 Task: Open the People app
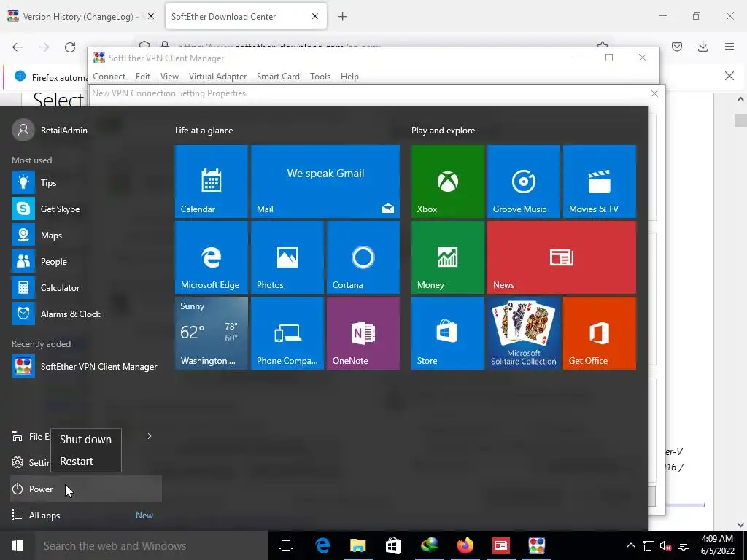86,261
